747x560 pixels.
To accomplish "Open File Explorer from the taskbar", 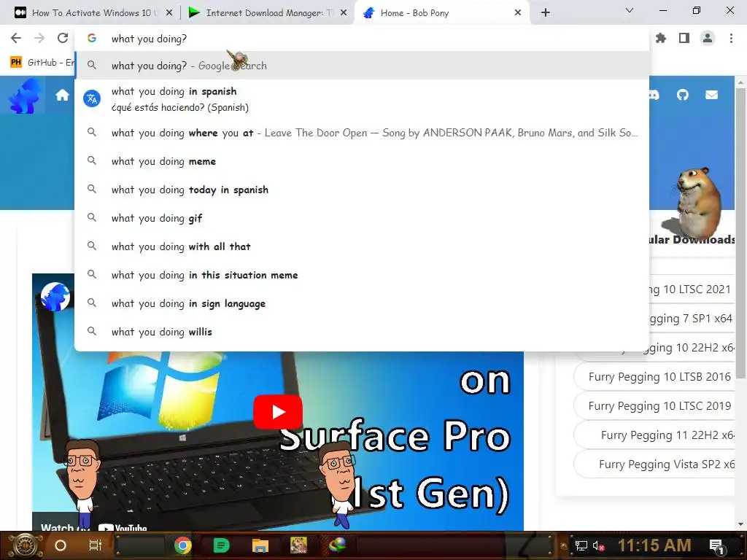I will pyautogui.click(x=260, y=545).
